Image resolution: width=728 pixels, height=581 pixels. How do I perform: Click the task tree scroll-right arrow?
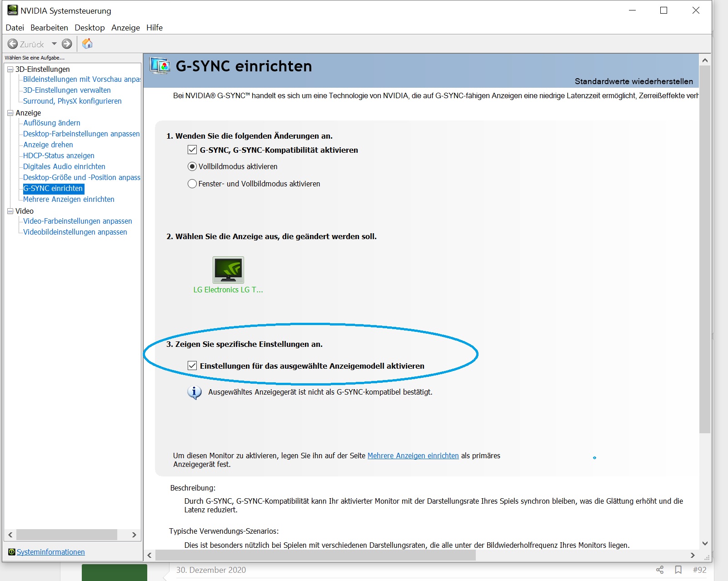coord(134,535)
